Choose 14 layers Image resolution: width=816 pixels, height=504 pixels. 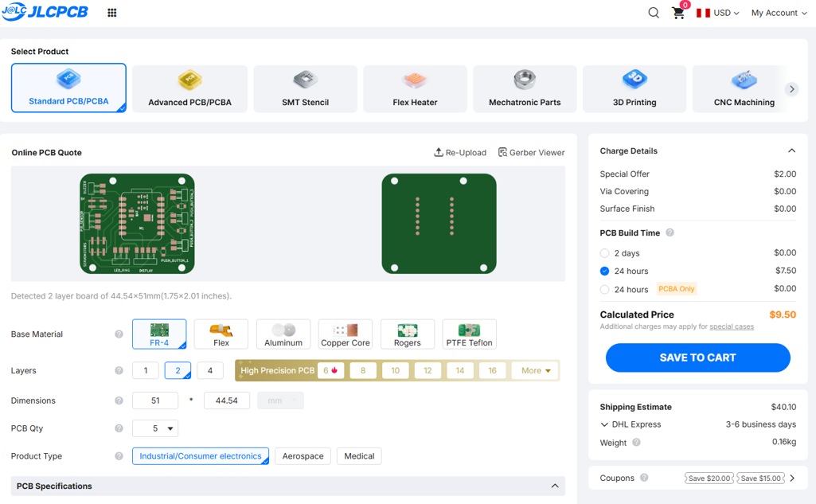coord(460,370)
